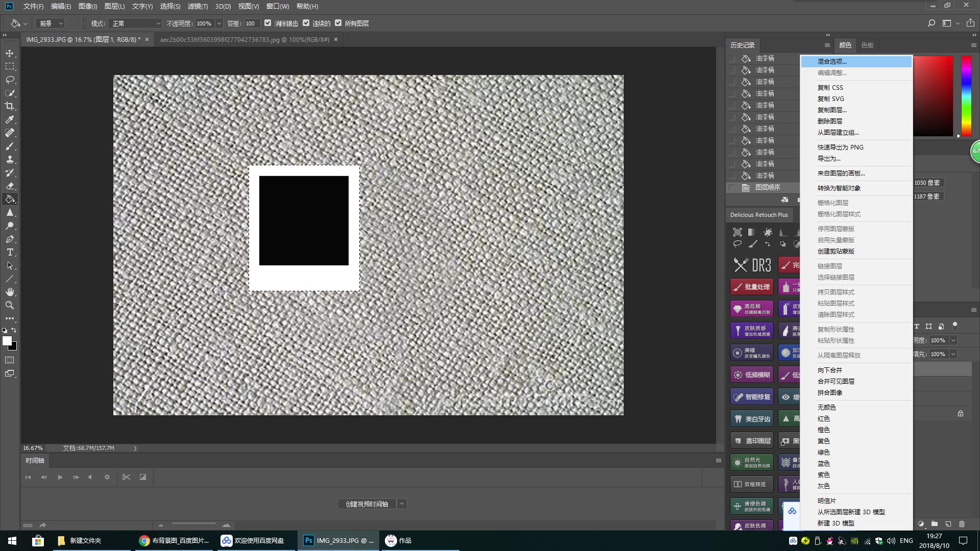This screenshot has width=980, height=551.
Task: Choose 混合选项 from the context menu
Action: (x=832, y=61)
